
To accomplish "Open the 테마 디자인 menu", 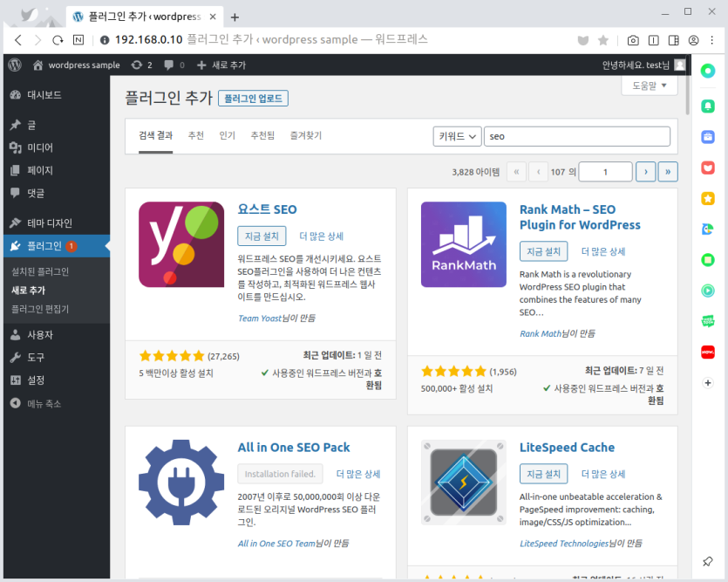I will 57,223.
